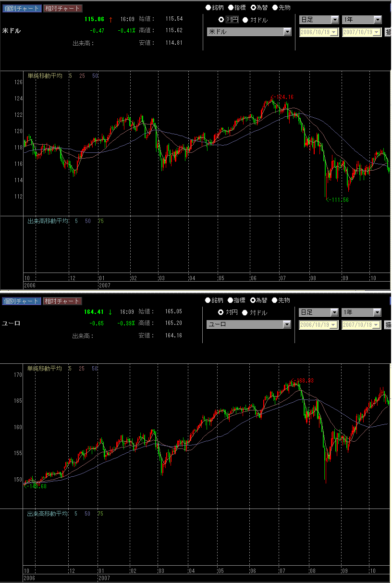Click the high value 115.62

(174, 30)
